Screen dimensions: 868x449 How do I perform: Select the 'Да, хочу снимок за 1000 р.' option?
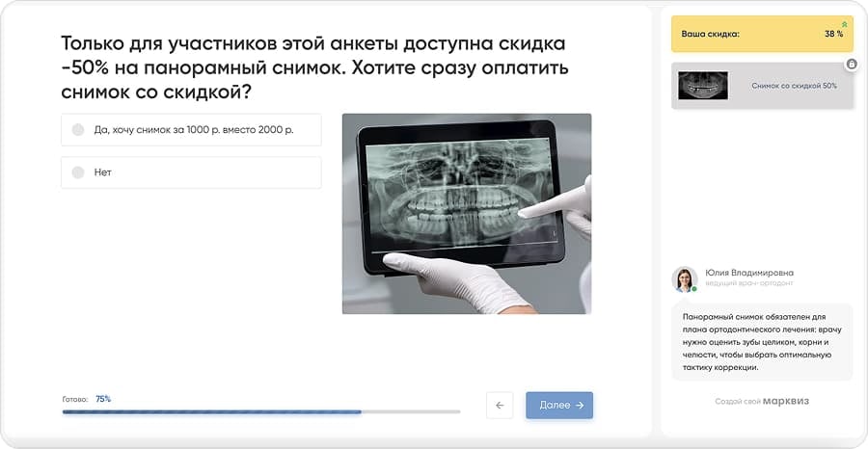point(191,130)
